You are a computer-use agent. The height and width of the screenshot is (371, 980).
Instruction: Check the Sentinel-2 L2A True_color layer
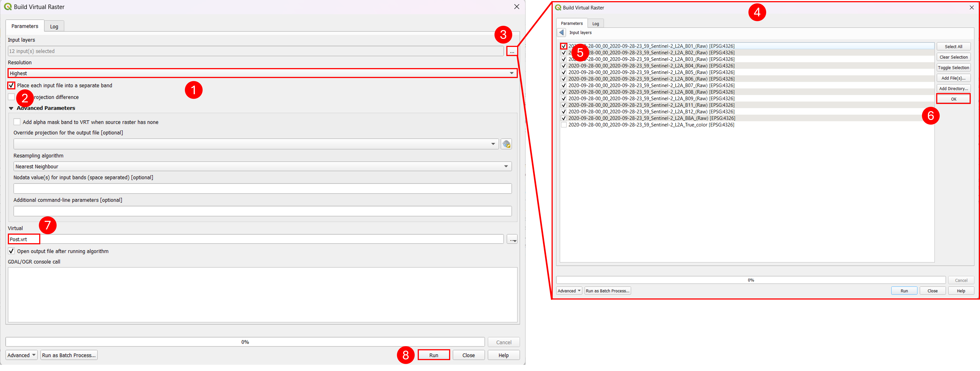(x=564, y=125)
